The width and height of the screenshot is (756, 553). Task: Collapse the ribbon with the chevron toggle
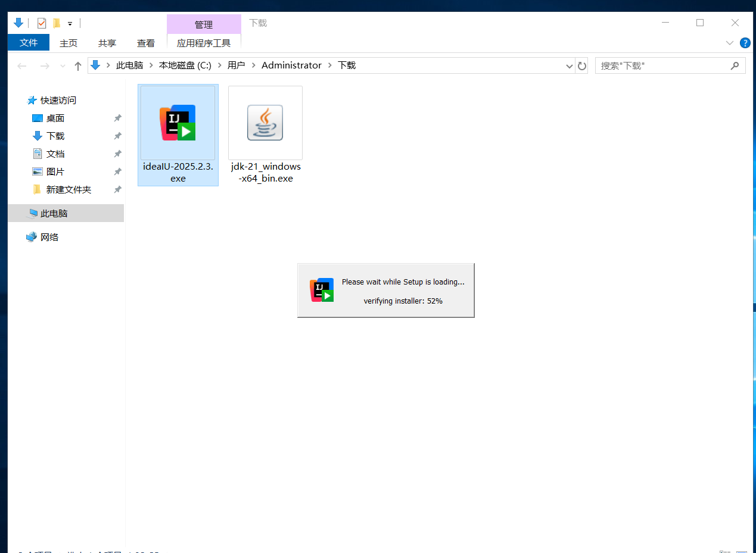point(729,43)
